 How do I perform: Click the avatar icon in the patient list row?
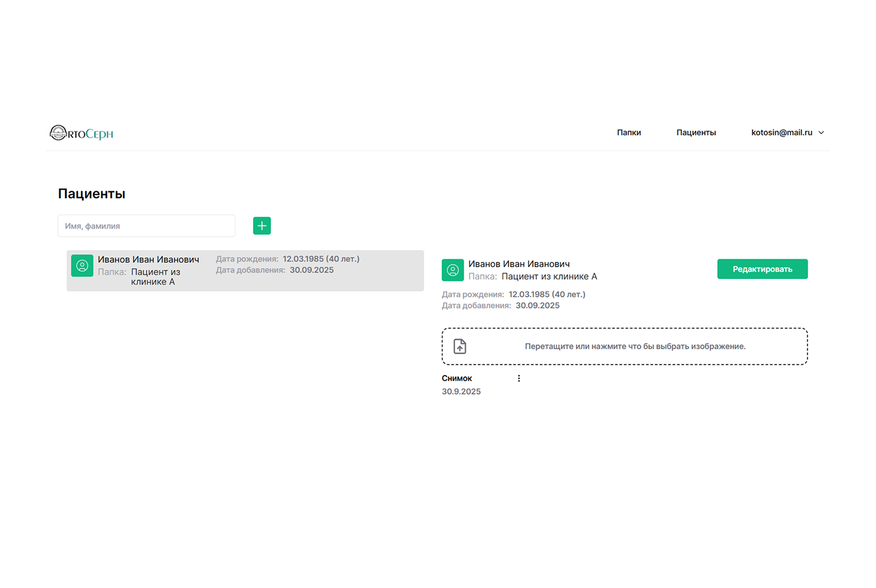point(82,265)
